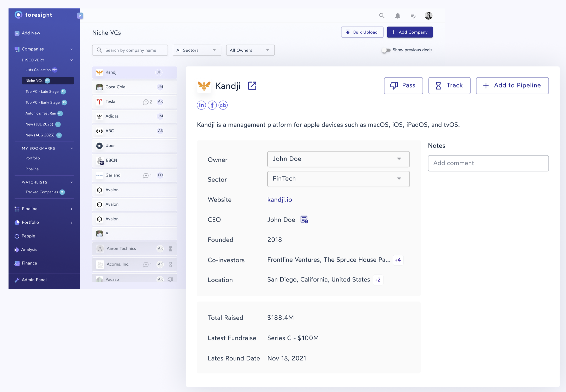
Task: Open search from the top bar
Action: click(382, 16)
